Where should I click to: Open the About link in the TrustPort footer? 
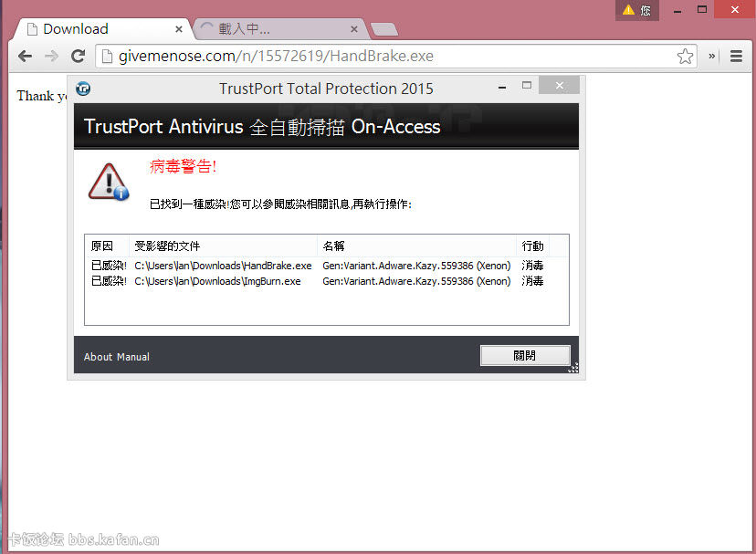tap(98, 357)
